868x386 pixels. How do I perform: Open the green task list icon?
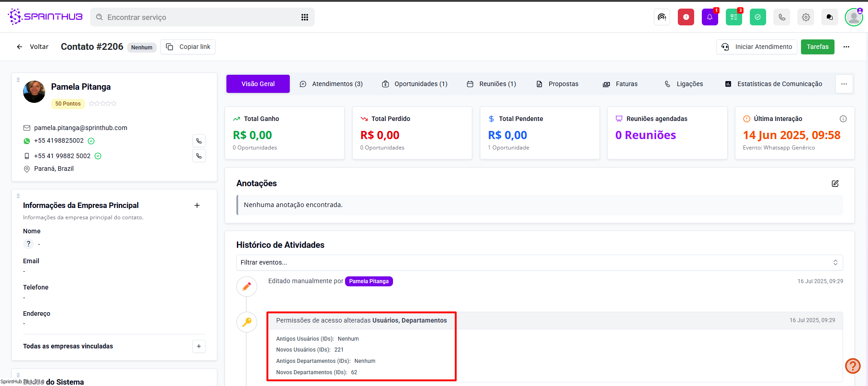click(x=734, y=17)
